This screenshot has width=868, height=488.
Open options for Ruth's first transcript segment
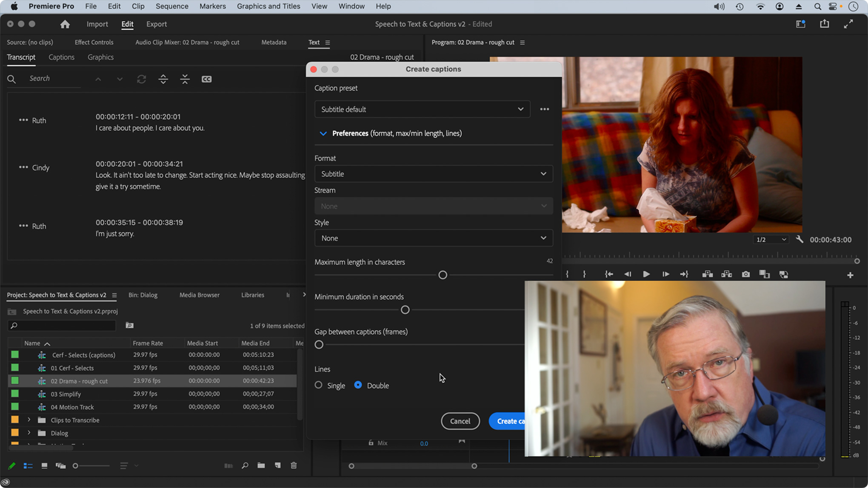(23, 120)
